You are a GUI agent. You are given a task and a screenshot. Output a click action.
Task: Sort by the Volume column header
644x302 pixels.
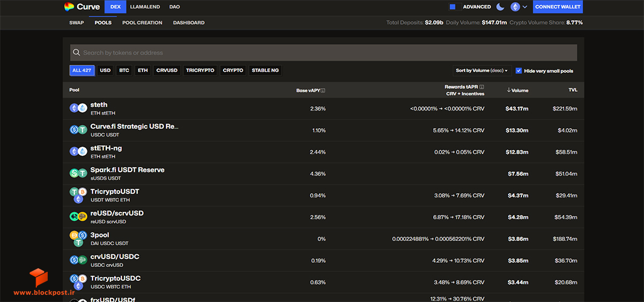(x=518, y=91)
